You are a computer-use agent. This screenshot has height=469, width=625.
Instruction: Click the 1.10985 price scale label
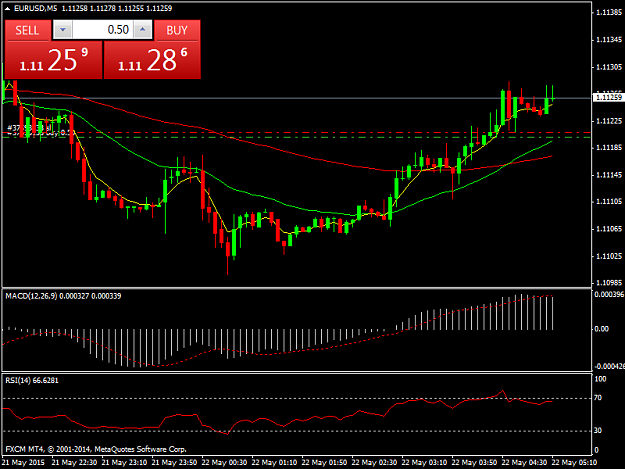[x=609, y=283]
